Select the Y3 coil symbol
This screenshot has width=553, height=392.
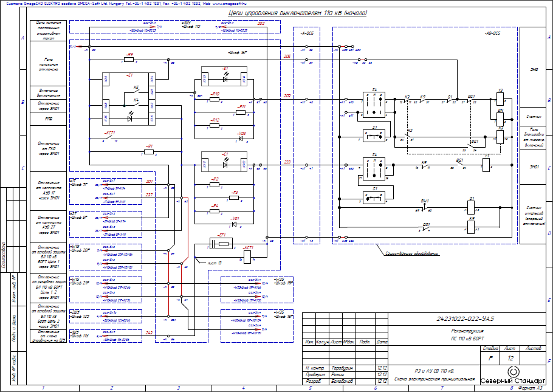500,99
